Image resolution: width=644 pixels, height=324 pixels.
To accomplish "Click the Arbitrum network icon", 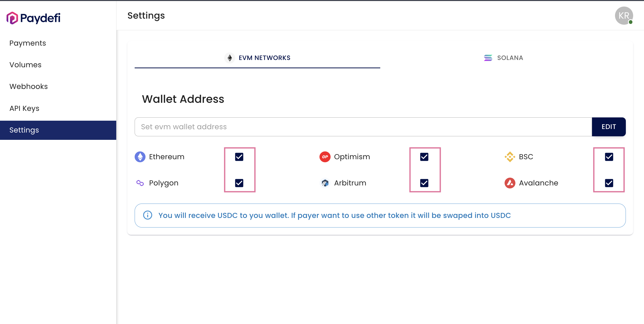I will [x=325, y=183].
